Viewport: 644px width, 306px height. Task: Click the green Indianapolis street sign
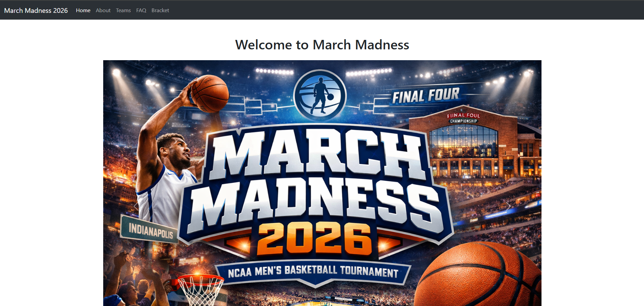150,229
